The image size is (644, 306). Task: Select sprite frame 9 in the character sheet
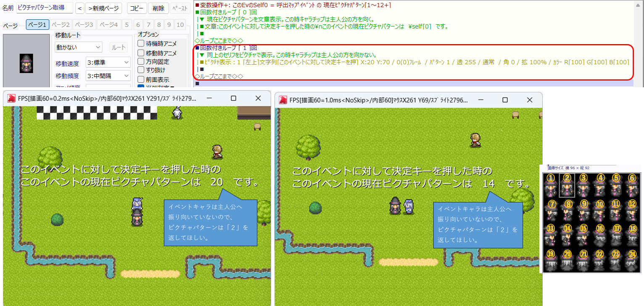(x=583, y=210)
